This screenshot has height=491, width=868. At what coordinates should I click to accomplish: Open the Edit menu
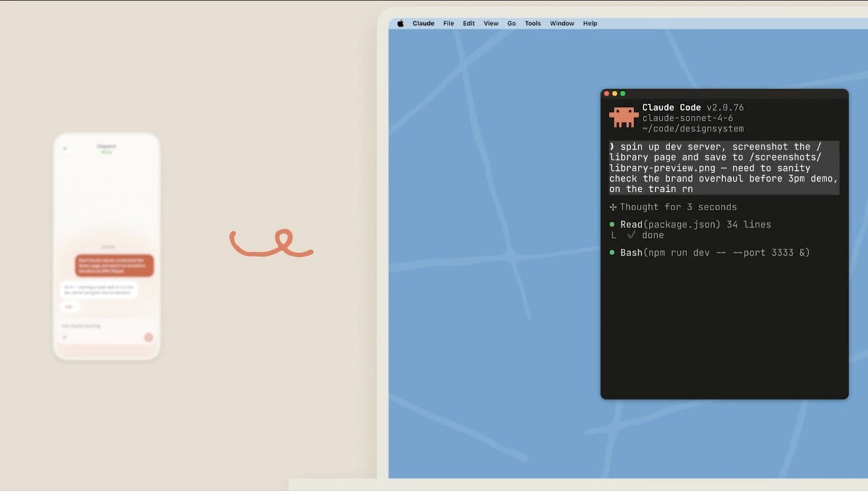tap(469, 23)
